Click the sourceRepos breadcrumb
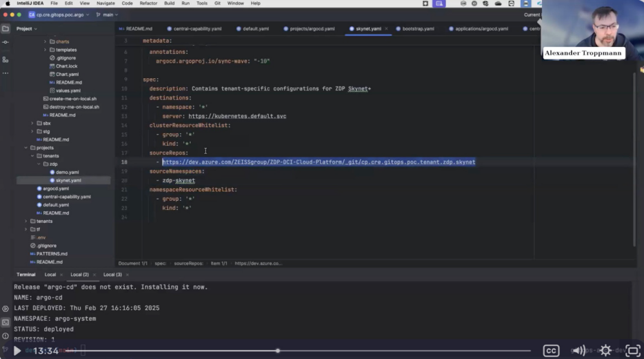 188,264
